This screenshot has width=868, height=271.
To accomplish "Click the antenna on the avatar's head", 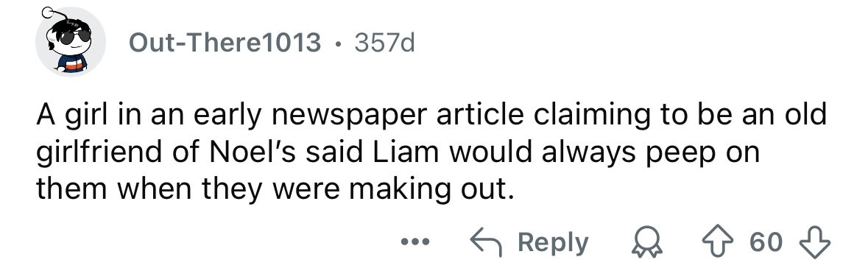I will (x=52, y=13).
